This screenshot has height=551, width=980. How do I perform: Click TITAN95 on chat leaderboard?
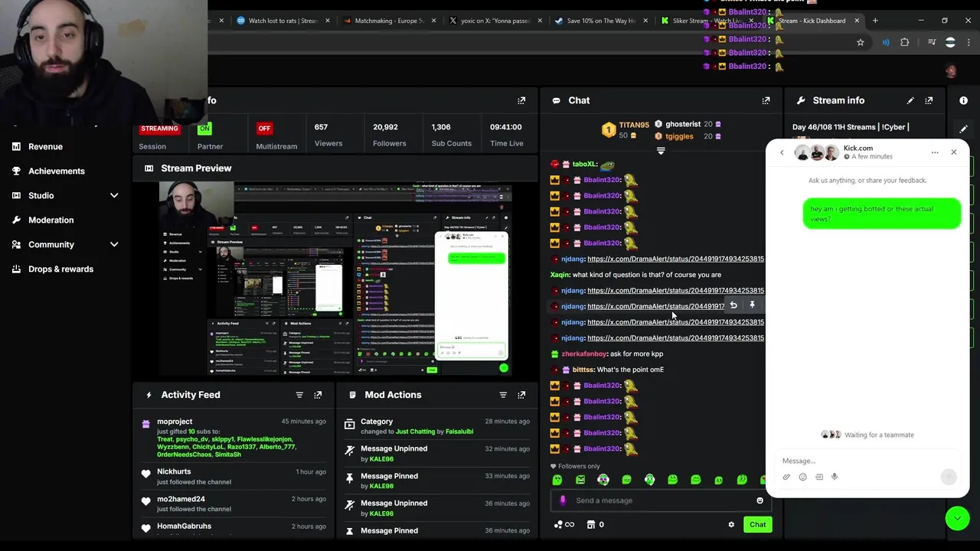[x=634, y=125]
